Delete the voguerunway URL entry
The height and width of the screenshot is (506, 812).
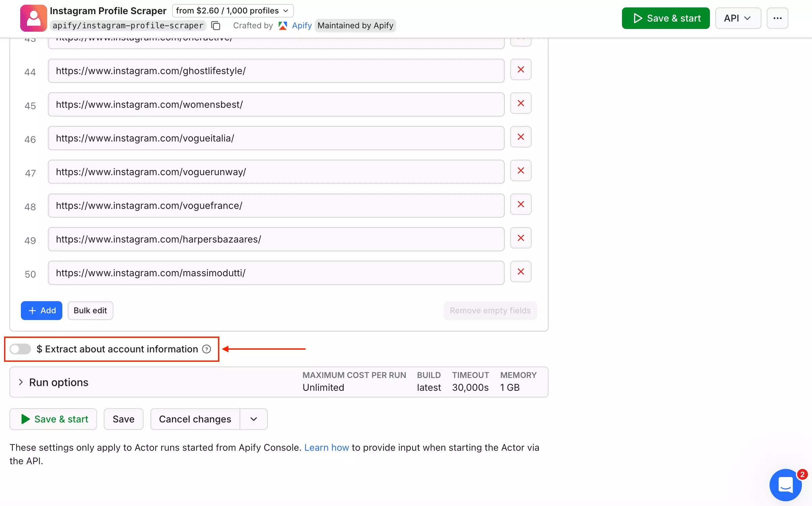point(521,171)
